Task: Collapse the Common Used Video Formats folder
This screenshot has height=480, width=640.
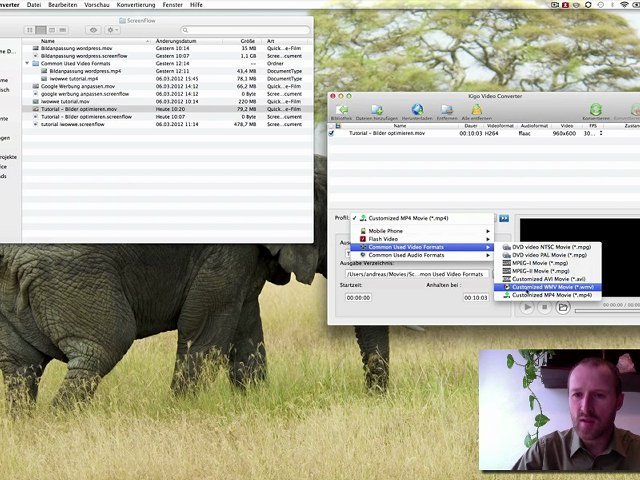Action: point(28,63)
